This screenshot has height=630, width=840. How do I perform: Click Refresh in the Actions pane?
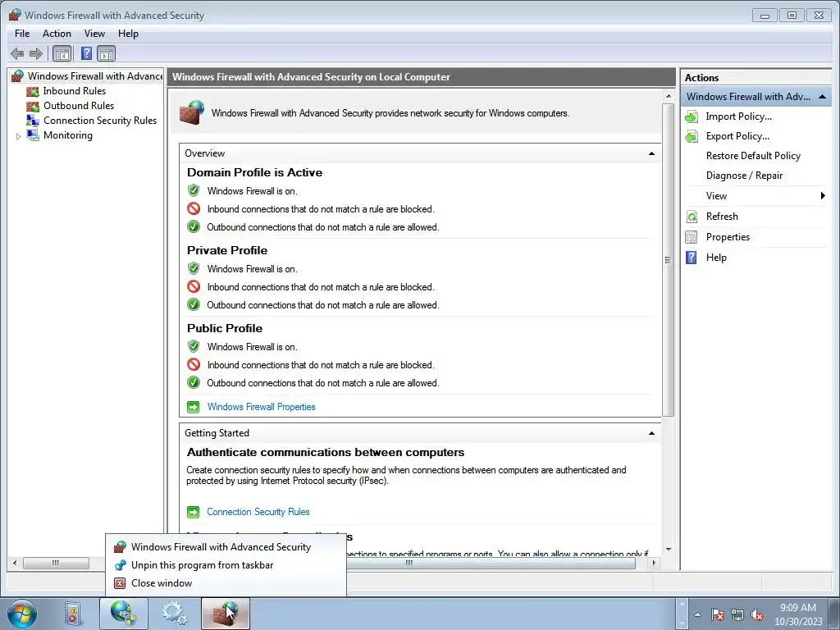[722, 217]
